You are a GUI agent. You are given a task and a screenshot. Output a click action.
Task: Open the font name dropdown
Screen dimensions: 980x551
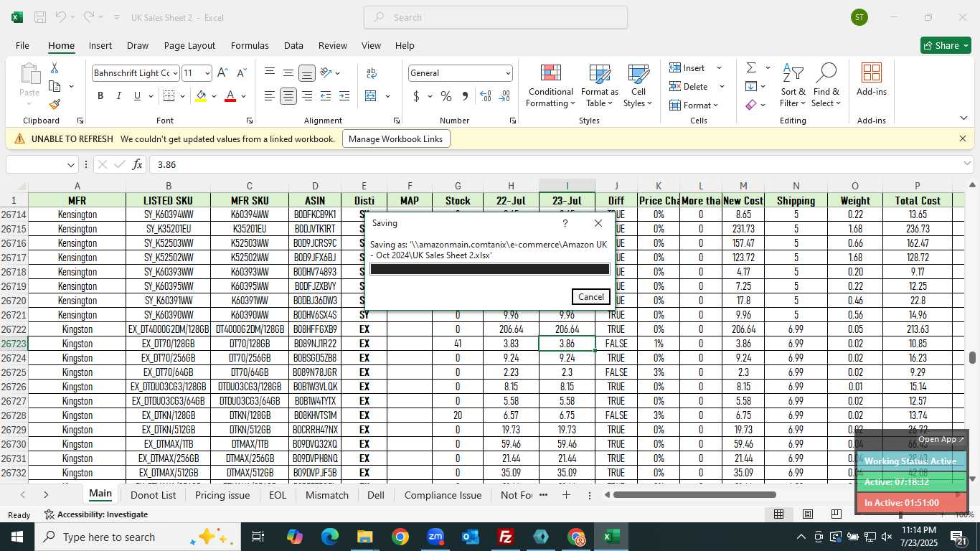(174, 73)
